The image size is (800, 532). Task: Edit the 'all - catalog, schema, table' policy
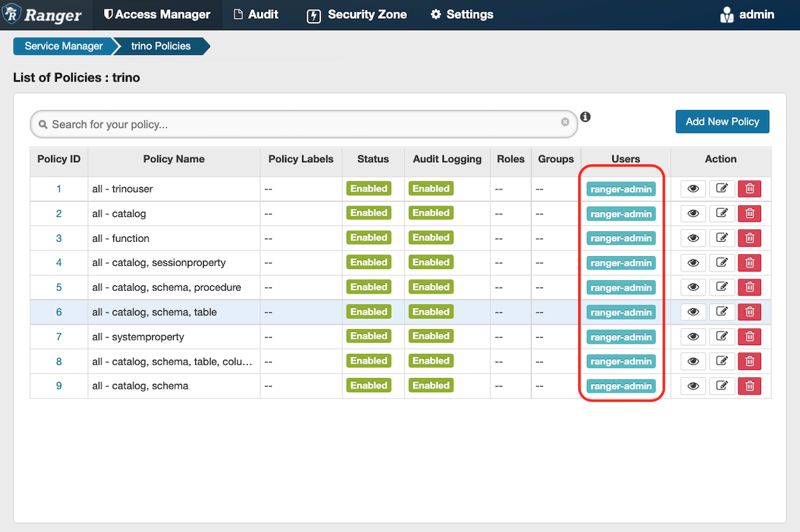[x=722, y=312]
